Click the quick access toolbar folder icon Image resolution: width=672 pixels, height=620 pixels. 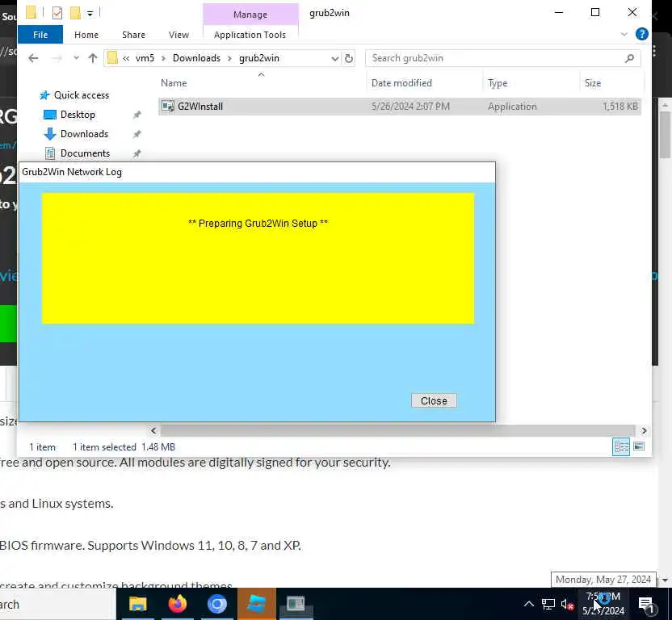[x=31, y=12]
